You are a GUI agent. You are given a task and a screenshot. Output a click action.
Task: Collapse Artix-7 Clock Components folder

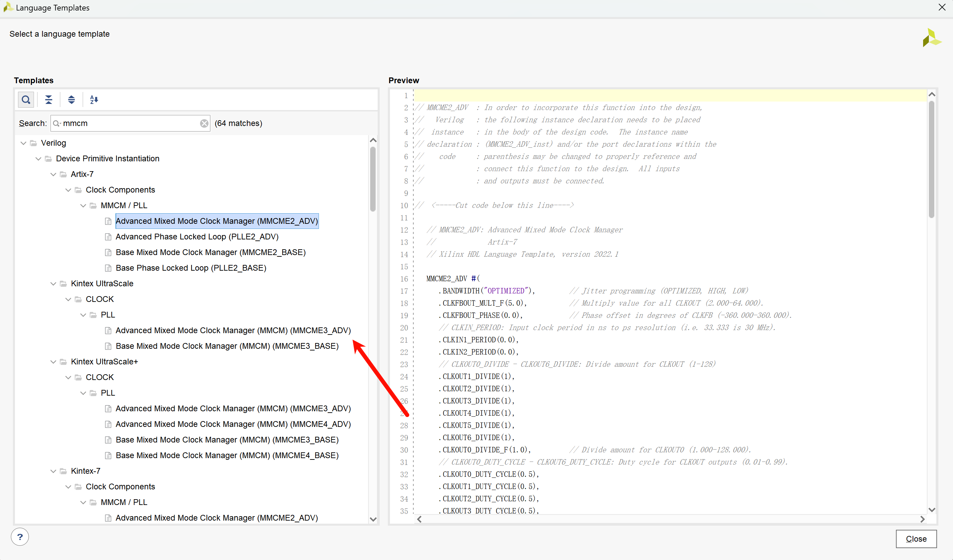click(x=68, y=190)
